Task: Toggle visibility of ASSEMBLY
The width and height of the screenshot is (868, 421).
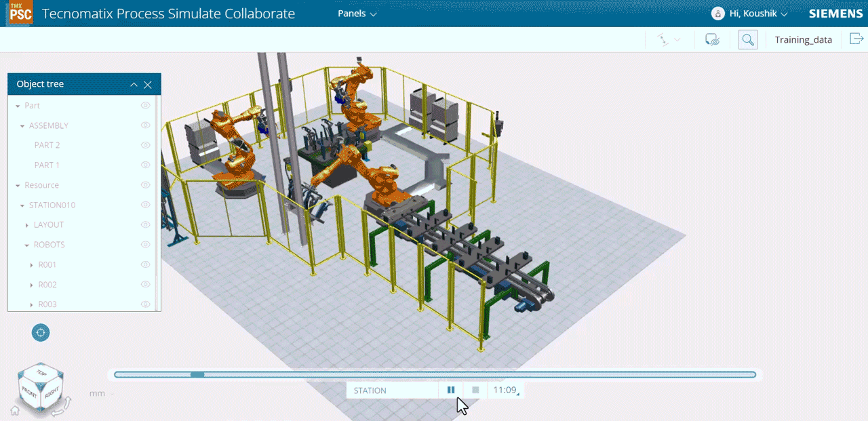Action: click(x=145, y=125)
